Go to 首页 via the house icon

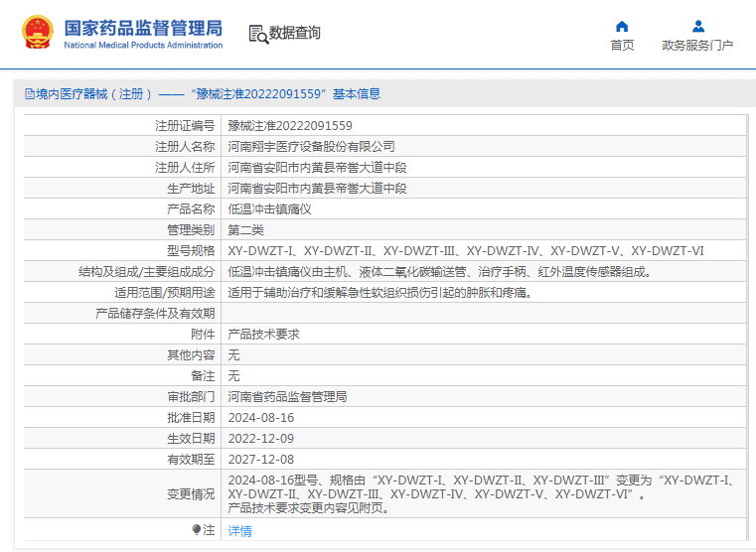(x=622, y=26)
